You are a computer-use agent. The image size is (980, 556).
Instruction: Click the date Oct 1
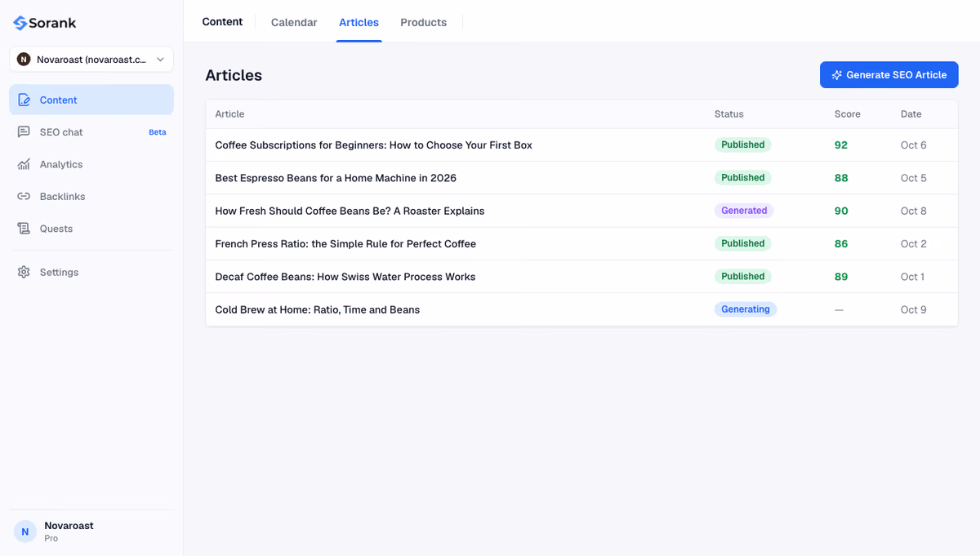pyautogui.click(x=913, y=277)
